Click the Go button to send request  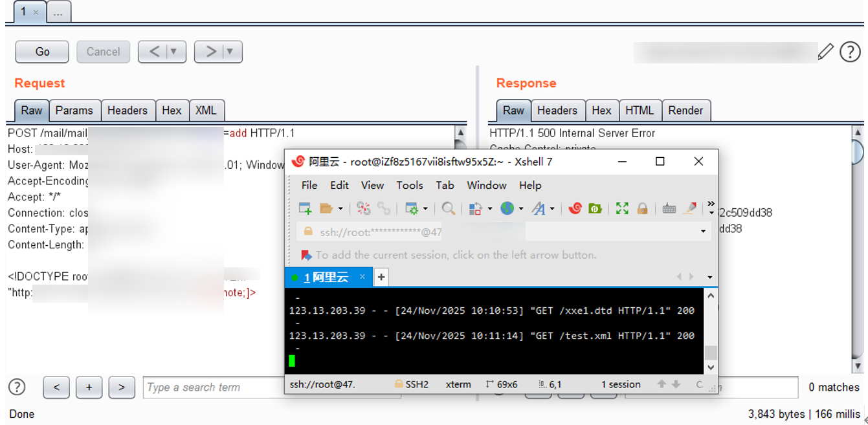tap(42, 52)
